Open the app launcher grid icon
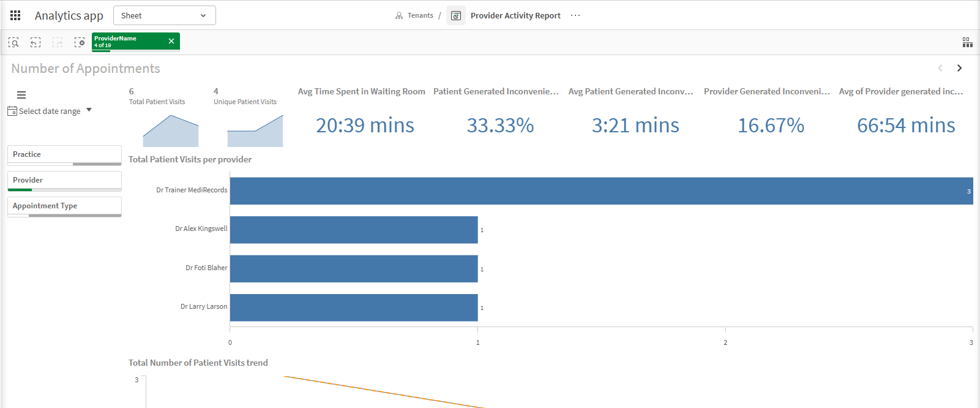The width and height of the screenshot is (980, 408). [15, 15]
